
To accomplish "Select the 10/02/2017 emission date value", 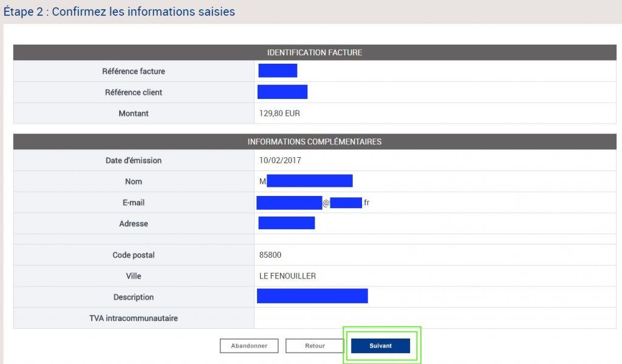I will pyautogui.click(x=280, y=161).
